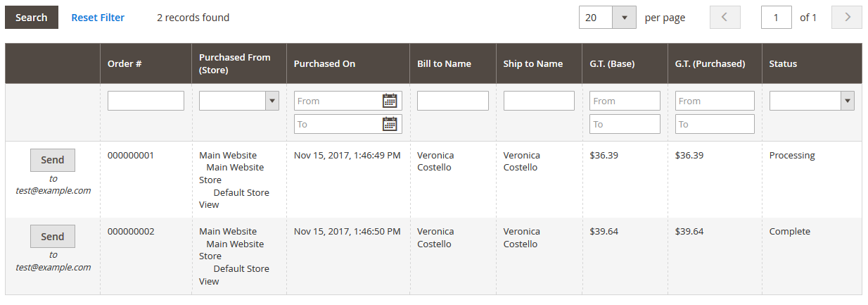Send order 000000002 to test@example.com
This screenshot has width=868, height=305.
click(53, 237)
